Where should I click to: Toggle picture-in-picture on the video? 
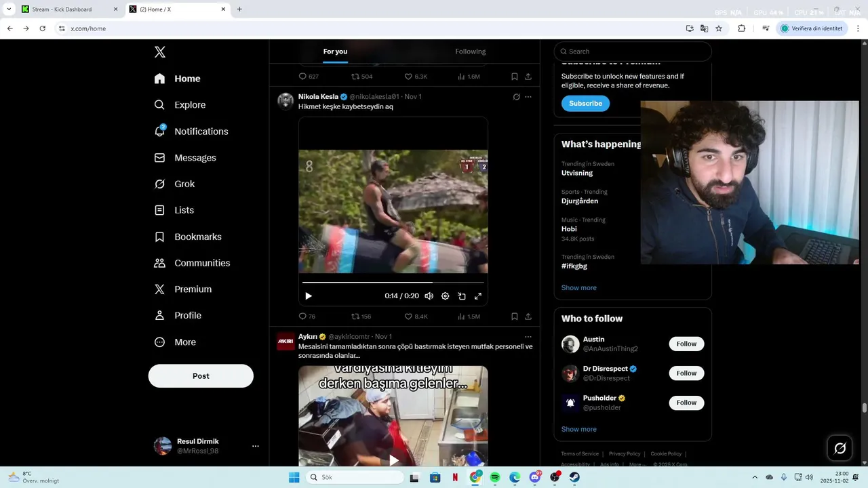tap(462, 296)
